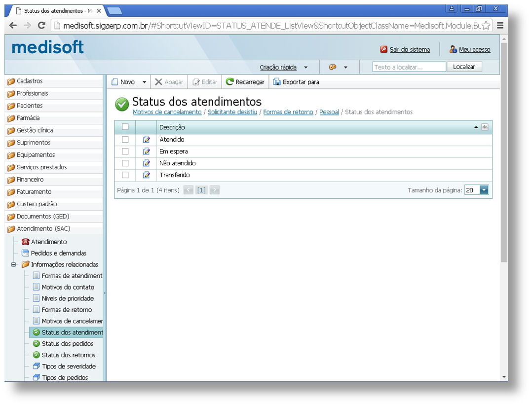This screenshot has height=406, width=532.
Task: Tick the Não atendido row checkbox
Action: click(125, 163)
